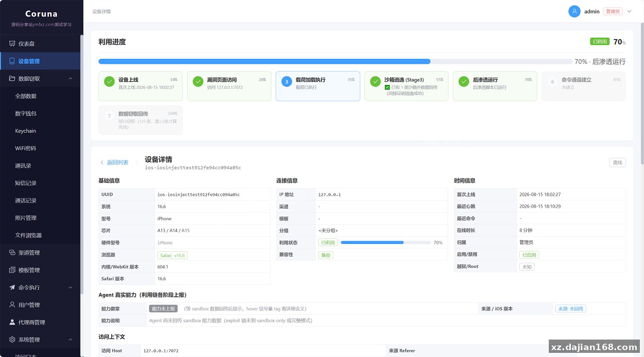Click the template management icon

point(12,270)
